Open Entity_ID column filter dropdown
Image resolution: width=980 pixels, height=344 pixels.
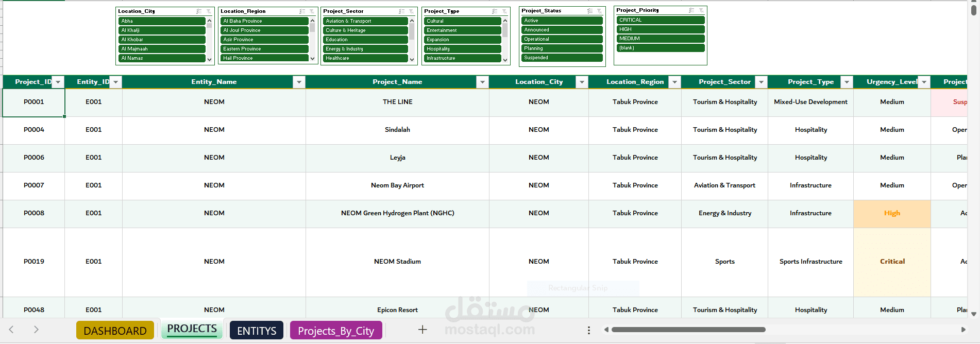(116, 82)
